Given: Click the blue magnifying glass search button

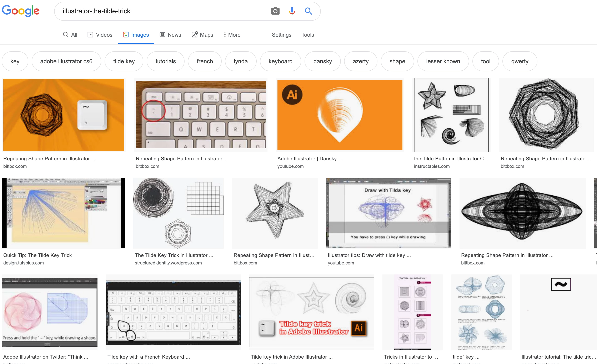Looking at the screenshot, I should (x=308, y=11).
